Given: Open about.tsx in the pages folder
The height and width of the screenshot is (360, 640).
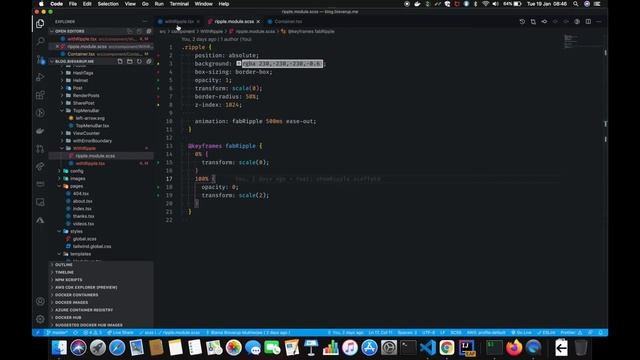Looking at the screenshot, I should [x=82, y=201].
